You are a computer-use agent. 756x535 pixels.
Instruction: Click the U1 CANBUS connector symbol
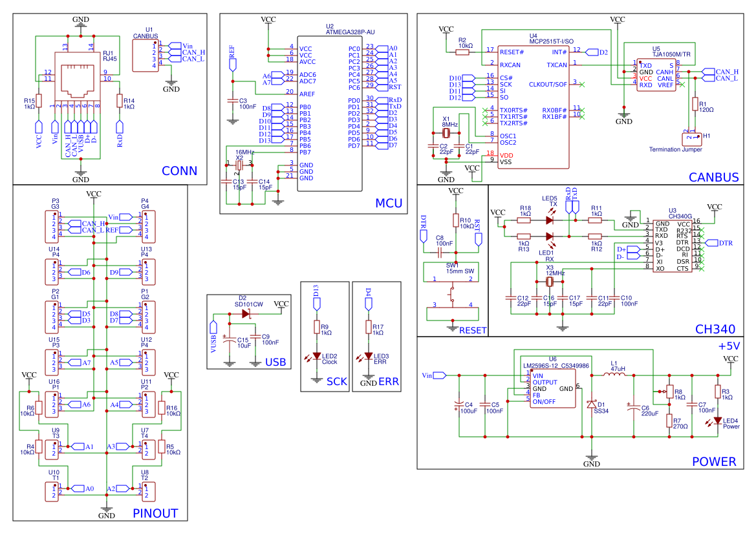[145, 56]
